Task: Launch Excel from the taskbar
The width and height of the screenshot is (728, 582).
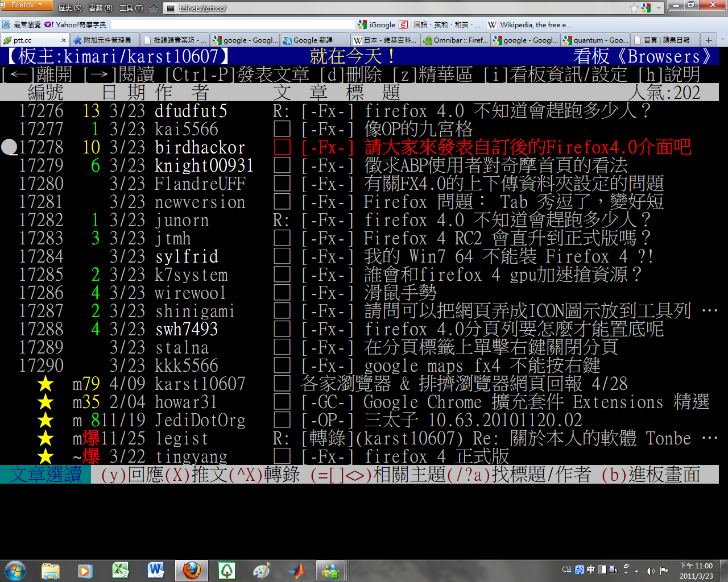Action: [x=121, y=571]
